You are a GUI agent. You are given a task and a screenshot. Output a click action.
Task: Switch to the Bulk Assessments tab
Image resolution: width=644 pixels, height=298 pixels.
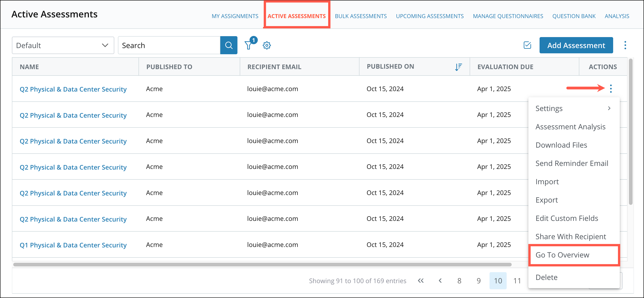[361, 16]
